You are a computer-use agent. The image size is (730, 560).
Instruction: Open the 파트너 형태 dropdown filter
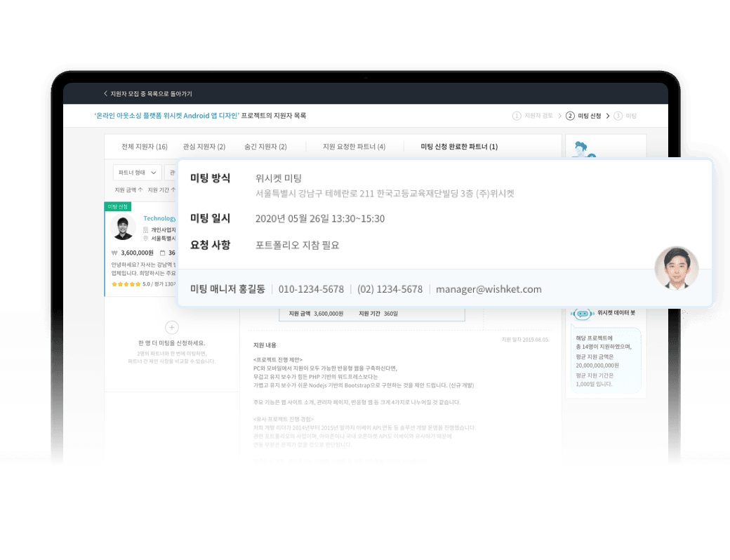tap(138, 172)
